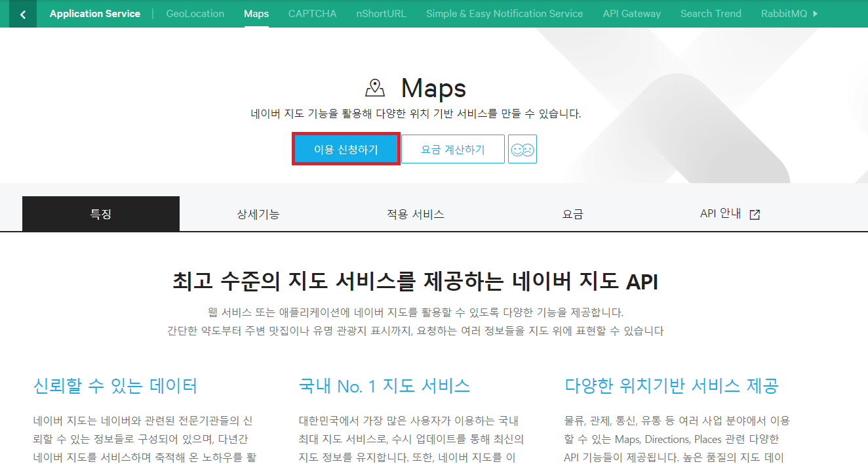Click external link icon next to API 안내

(755, 214)
